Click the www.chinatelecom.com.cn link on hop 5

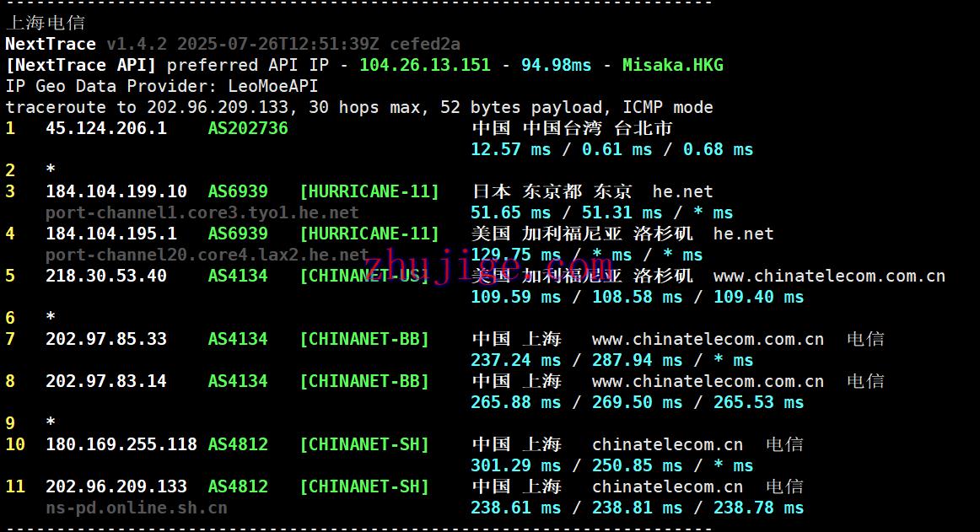(829, 276)
